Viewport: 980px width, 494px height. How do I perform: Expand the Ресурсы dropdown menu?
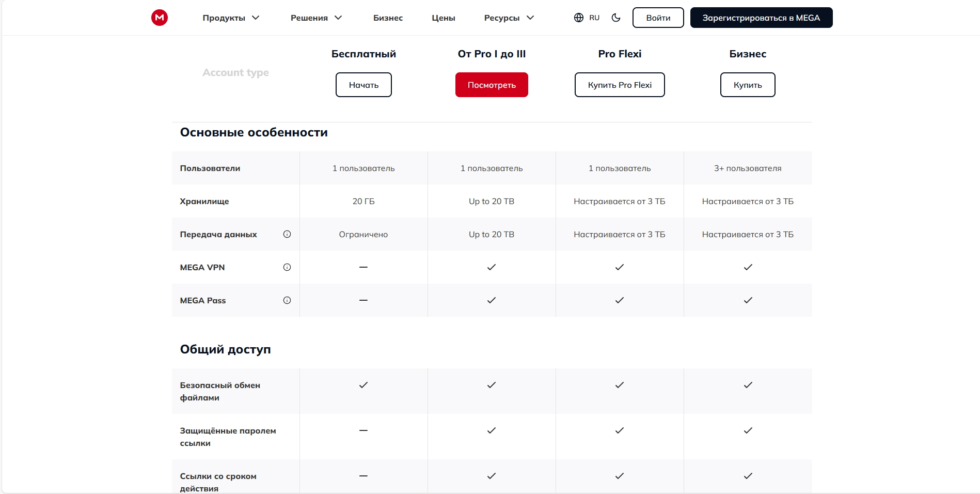click(509, 18)
